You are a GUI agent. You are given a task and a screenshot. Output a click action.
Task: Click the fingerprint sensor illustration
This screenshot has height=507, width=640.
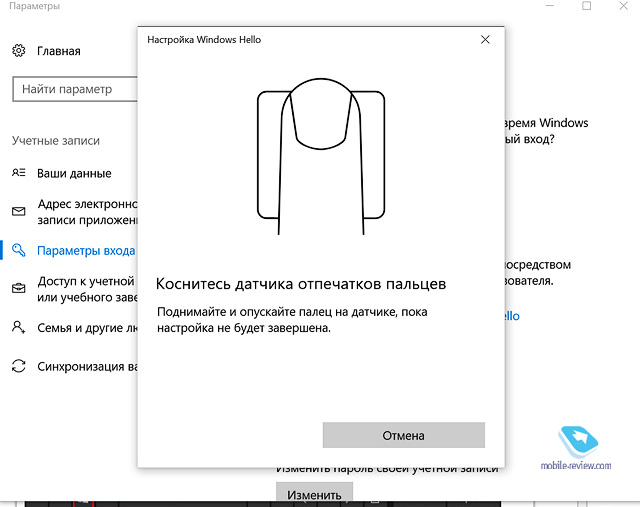click(x=321, y=156)
